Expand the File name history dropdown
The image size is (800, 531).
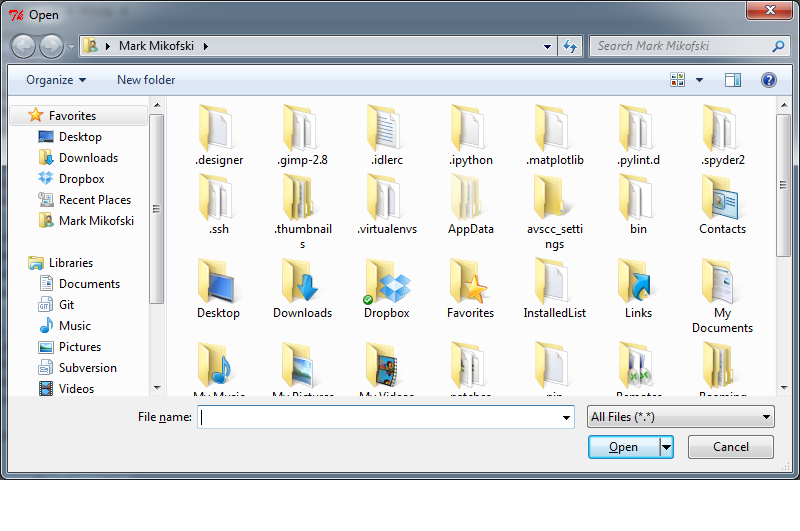(566, 417)
